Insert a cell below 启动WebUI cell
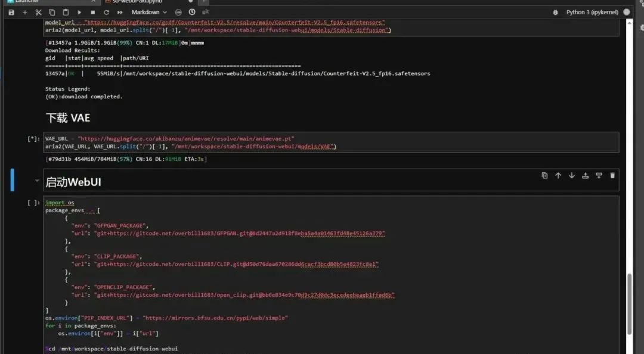The width and height of the screenshot is (644, 354). (599, 175)
